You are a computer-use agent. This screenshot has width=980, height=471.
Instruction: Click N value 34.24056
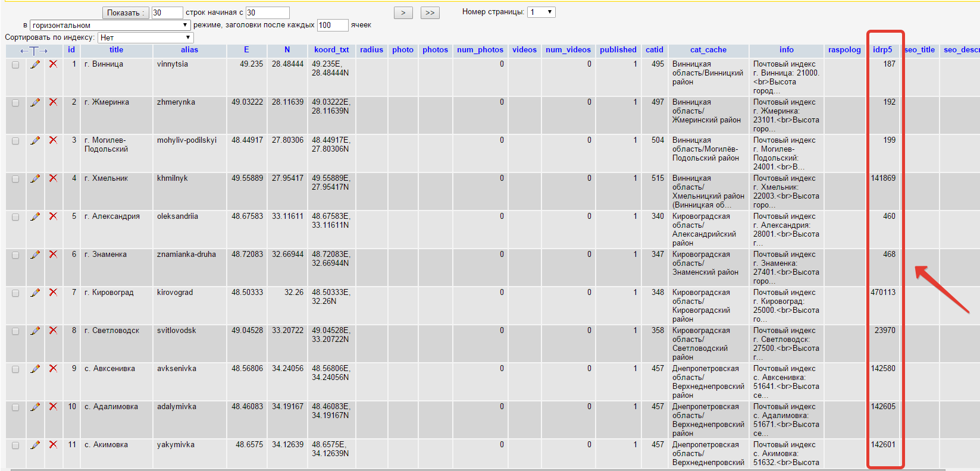(288, 369)
